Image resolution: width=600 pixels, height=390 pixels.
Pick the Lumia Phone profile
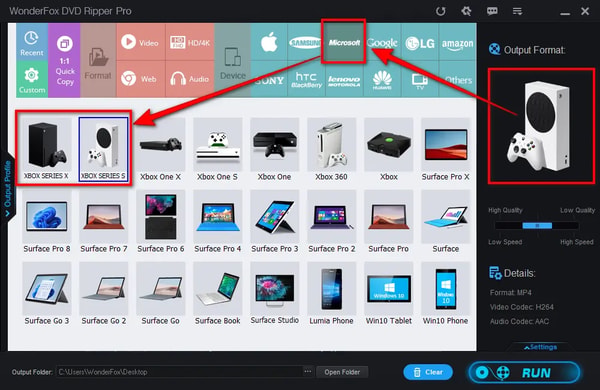(331, 294)
